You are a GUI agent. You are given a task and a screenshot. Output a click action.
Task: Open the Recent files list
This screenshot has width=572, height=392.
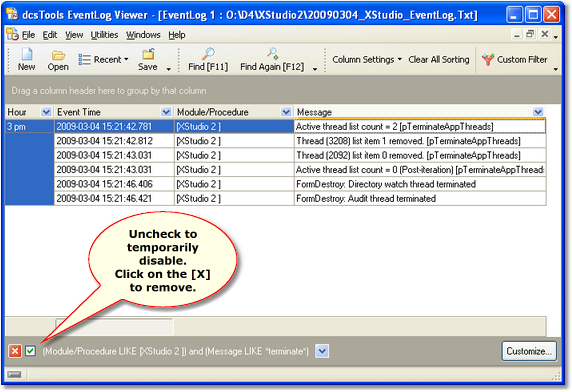pyautogui.click(x=104, y=59)
